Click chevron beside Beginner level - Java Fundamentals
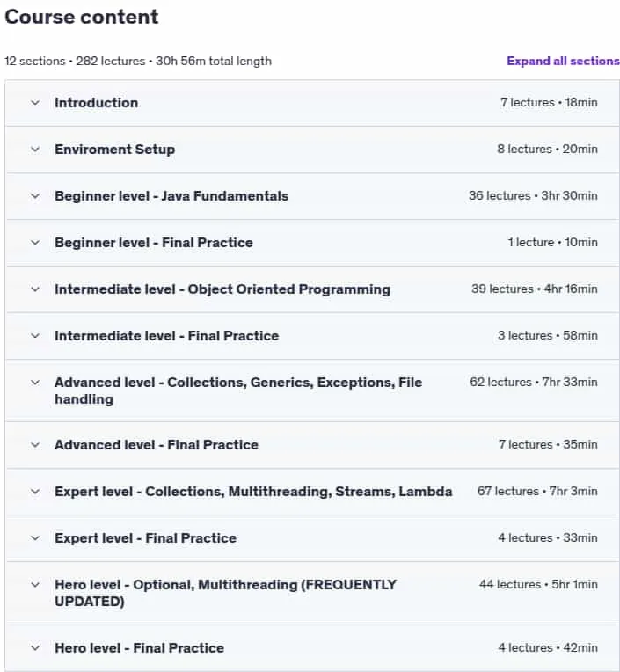The width and height of the screenshot is (620, 672). tap(35, 196)
